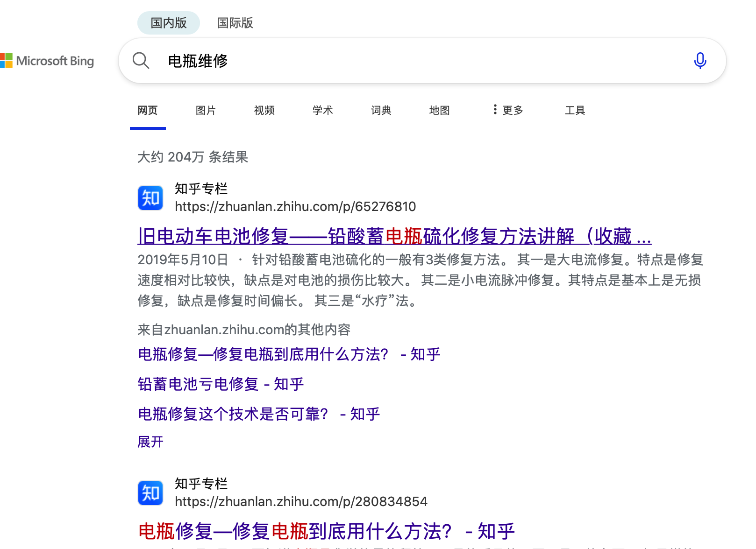Click the URL zhuanlan.zhihu.com/p/280834854
Viewport: 756px width, 549px height.
point(301,501)
